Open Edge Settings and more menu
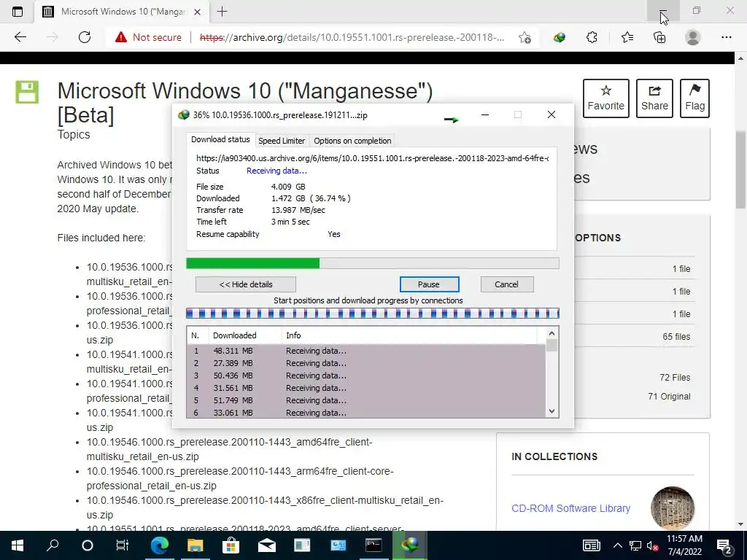Screen dimensions: 747x560 point(726,37)
